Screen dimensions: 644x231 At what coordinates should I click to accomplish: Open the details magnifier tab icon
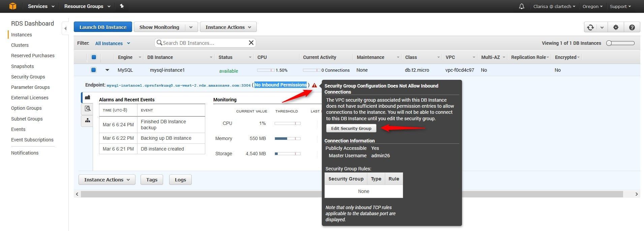coord(87,108)
